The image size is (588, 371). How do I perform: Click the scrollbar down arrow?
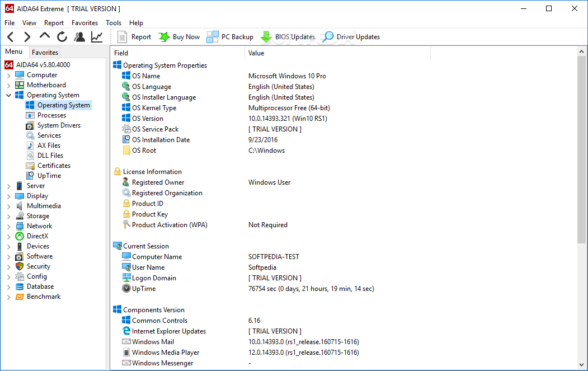[x=581, y=365]
